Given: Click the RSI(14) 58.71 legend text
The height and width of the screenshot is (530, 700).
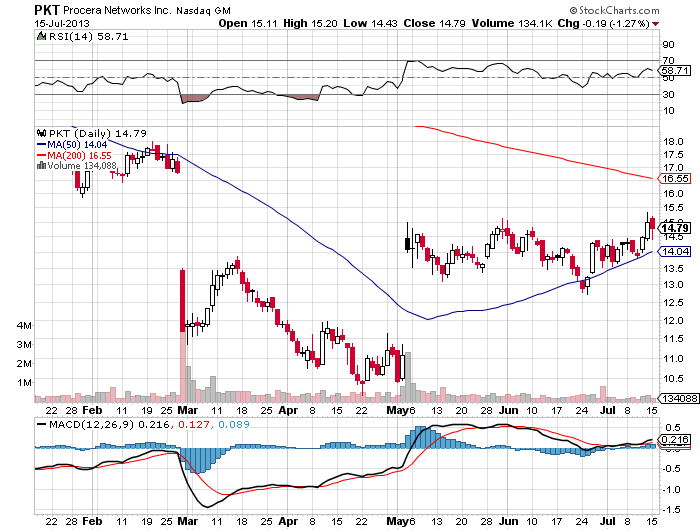Looking at the screenshot, I should [x=88, y=36].
